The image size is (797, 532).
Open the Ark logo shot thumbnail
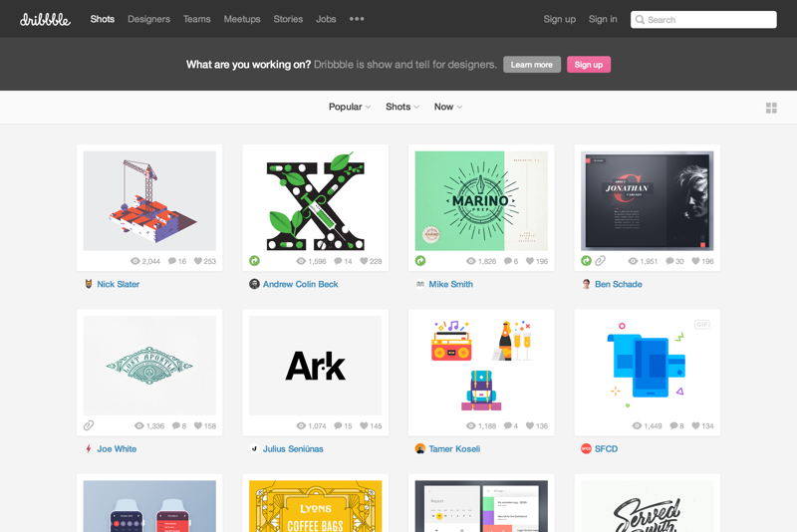pos(315,366)
